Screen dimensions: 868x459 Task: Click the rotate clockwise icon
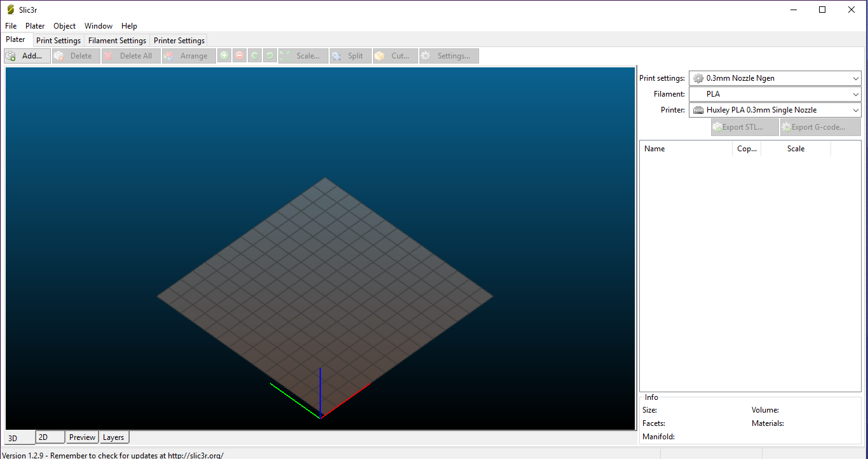click(x=270, y=56)
